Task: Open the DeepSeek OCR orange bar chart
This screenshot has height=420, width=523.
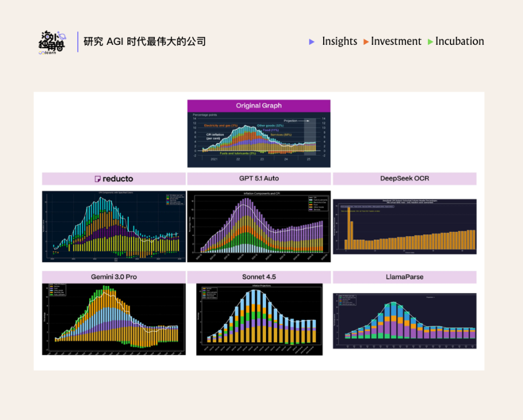Action: click(404, 226)
